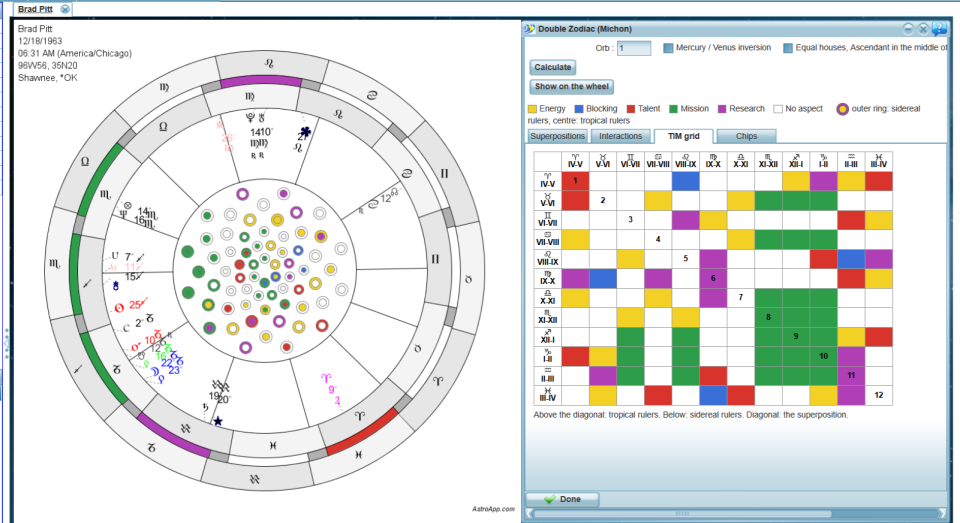960x523 pixels.
Task: Toggle the Mercury / Venus inversion checkbox
Action: click(669, 48)
